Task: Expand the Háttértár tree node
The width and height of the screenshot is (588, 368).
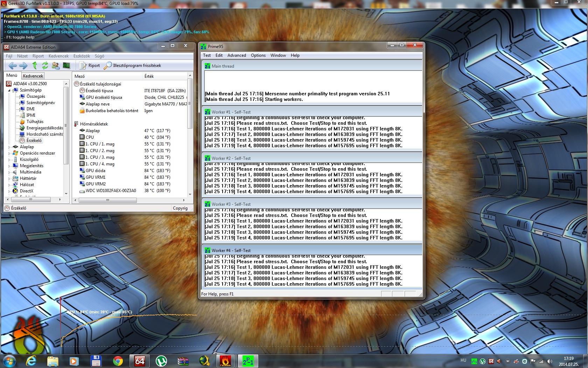Action: coord(9,178)
